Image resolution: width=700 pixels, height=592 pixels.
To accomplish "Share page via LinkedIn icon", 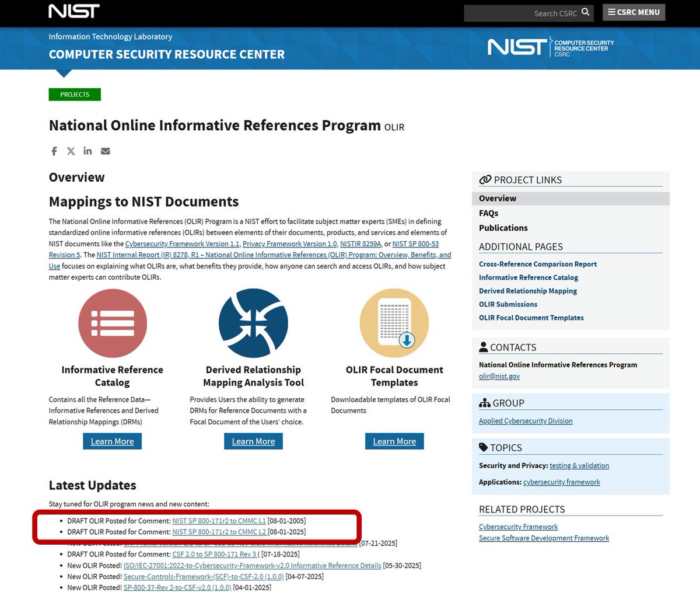I will [87, 151].
